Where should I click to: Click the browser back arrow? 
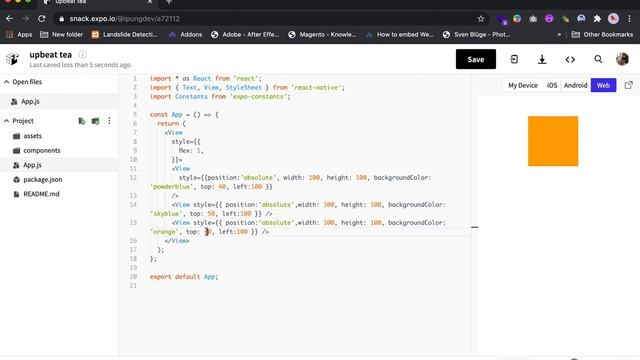tap(9, 19)
